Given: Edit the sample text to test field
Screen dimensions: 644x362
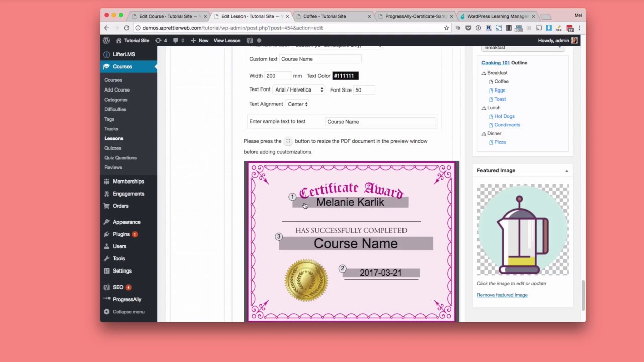Looking at the screenshot, I should [x=380, y=122].
